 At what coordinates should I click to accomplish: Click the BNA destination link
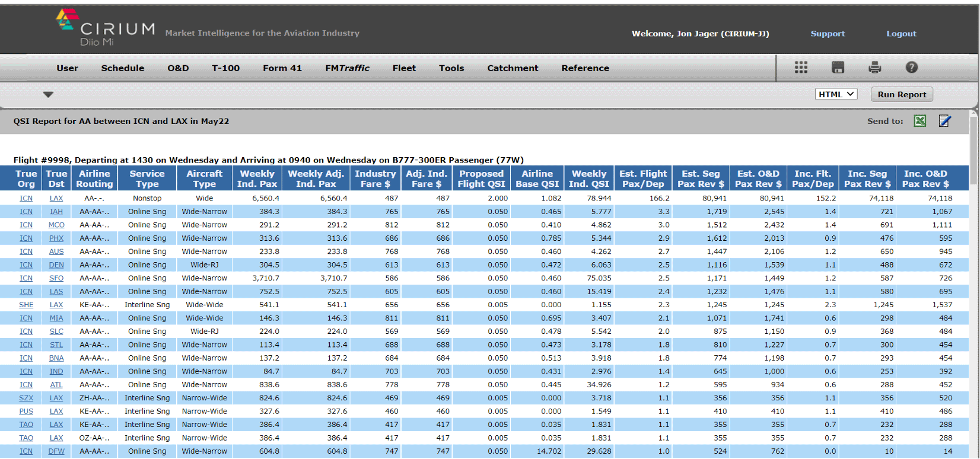[56, 358]
